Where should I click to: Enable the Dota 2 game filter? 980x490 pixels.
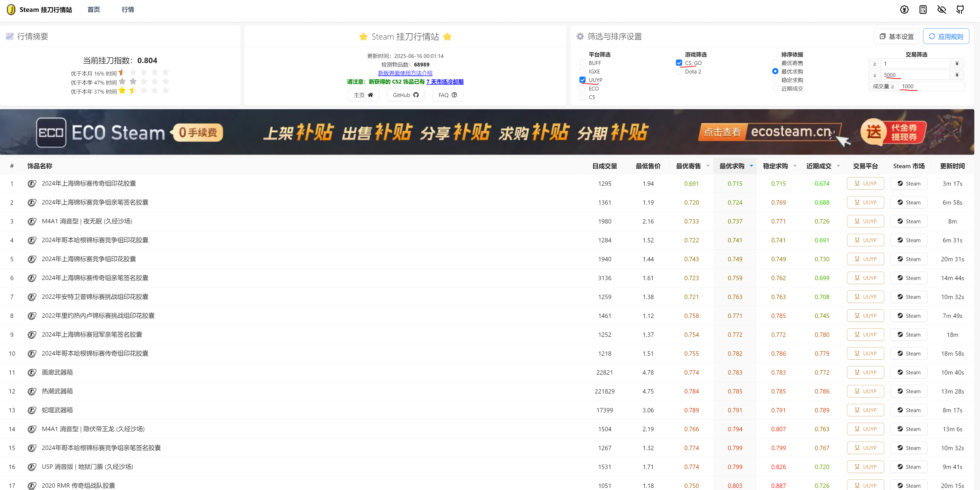(679, 71)
